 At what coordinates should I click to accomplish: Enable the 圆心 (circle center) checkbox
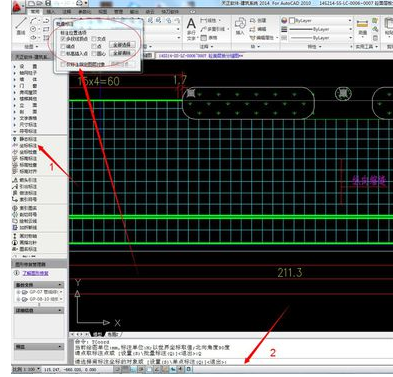pyautogui.click(x=94, y=53)
